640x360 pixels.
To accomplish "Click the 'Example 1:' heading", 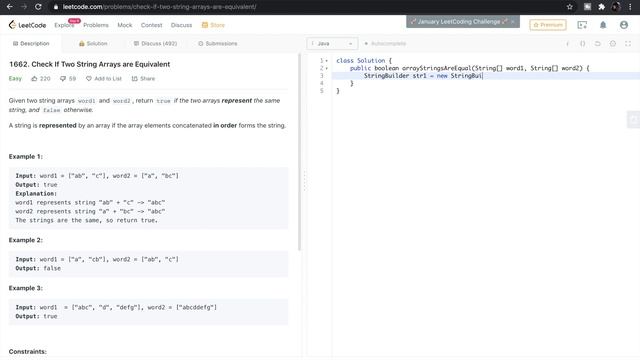I will pyautogui.click(x=25, y=156).
